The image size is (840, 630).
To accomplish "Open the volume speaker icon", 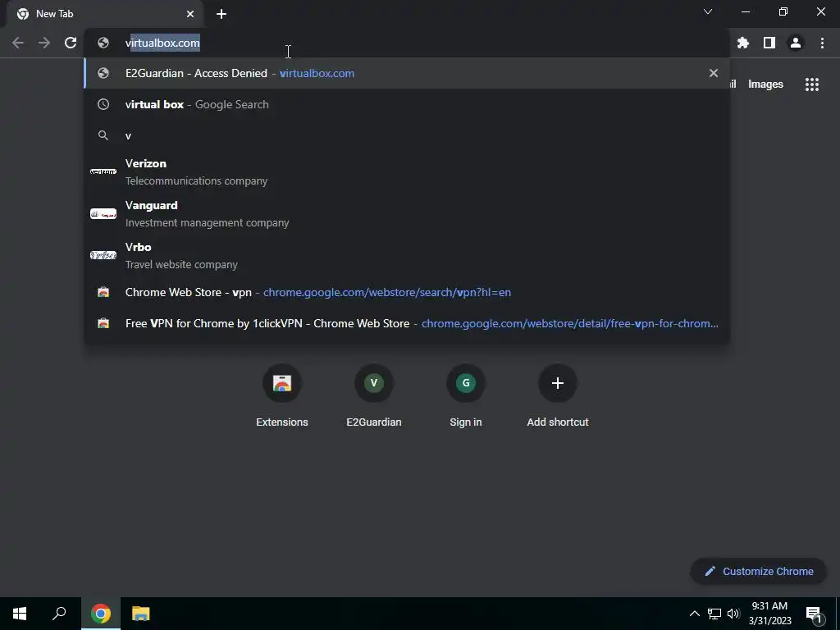I will (x=733, y=614).
